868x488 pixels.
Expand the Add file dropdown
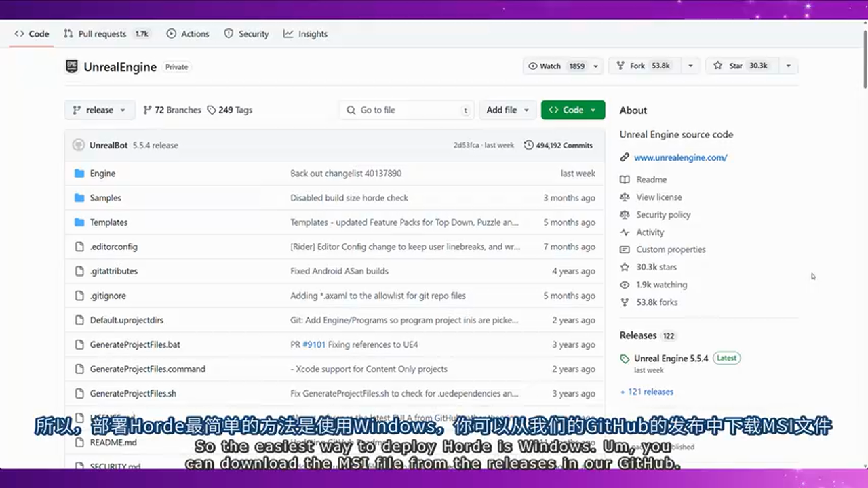pos(508,110)
